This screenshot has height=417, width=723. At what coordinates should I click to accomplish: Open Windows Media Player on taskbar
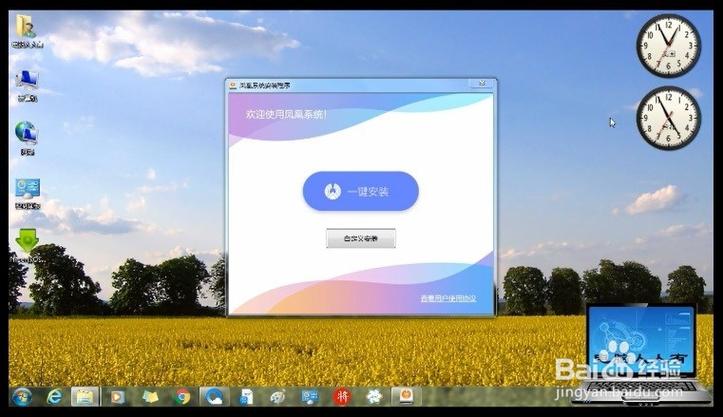(x=117, y=396)
